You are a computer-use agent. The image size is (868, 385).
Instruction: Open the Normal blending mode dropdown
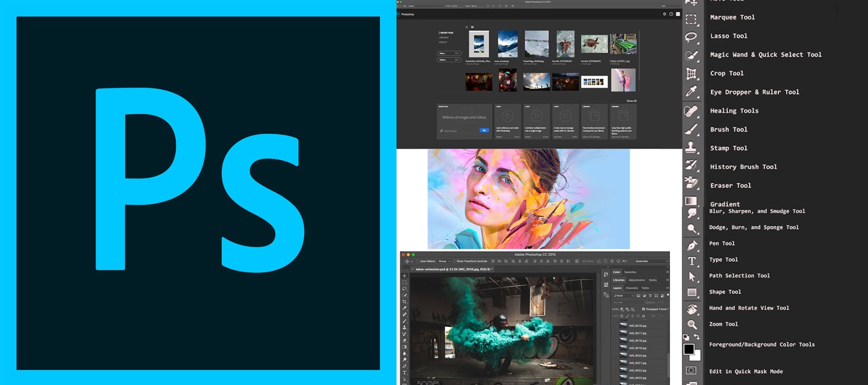tap(628, 302)
